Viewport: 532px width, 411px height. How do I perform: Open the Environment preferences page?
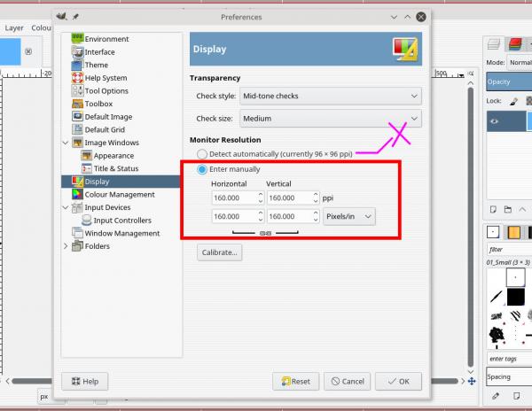106,39
